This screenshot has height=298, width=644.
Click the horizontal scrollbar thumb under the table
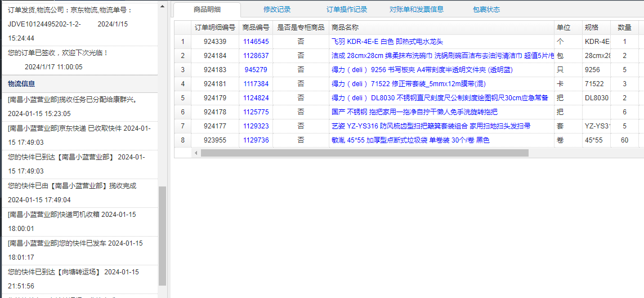pyautogui.click(x=364, y=153)
